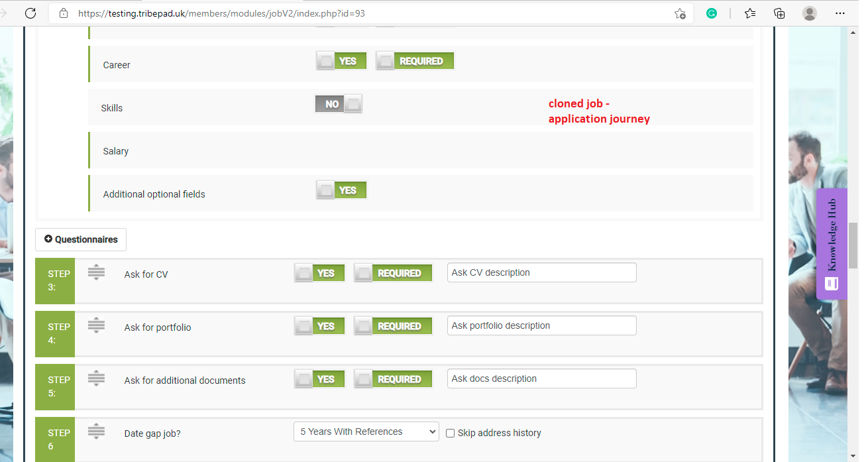The height and width of the screenshot is (462, 868).
Task: Click drag handle icon for Ask for portfolio
Action: 97,325
